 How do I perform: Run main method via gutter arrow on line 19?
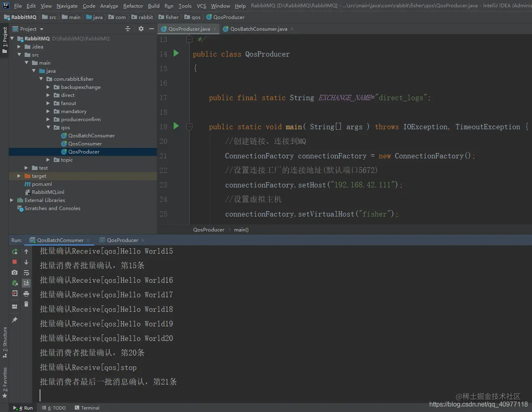click(x=176, y=126)
